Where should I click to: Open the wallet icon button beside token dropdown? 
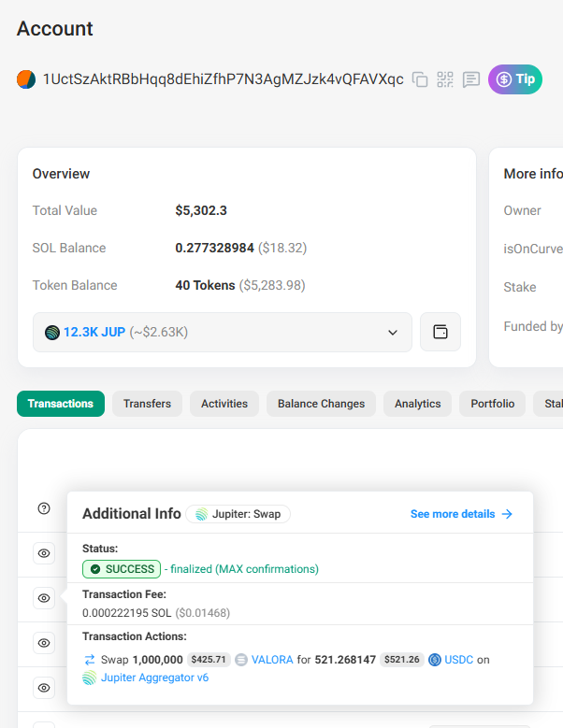tap(440, 332)
